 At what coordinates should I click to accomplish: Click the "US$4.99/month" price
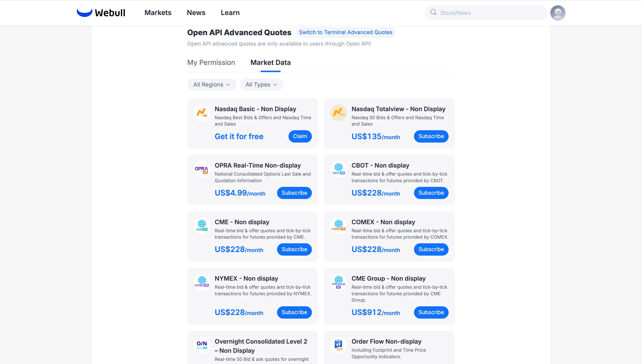point(240,193)
